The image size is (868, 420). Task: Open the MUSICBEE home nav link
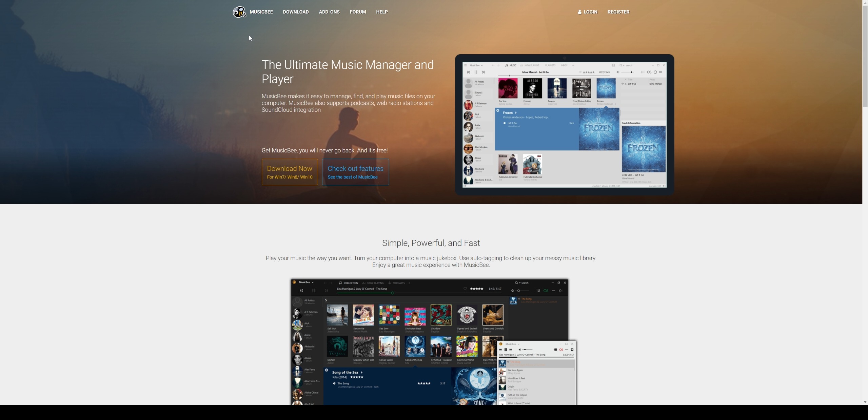(x=261, y=12)
